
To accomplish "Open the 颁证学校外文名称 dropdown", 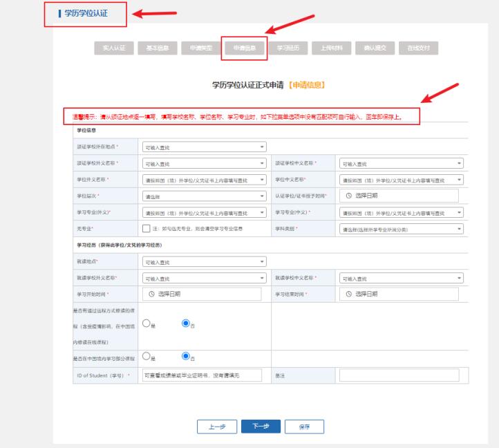I will pos(205,163).
